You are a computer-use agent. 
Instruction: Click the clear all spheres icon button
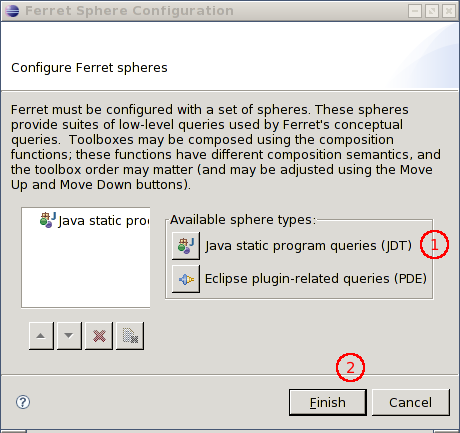(130, 336)
